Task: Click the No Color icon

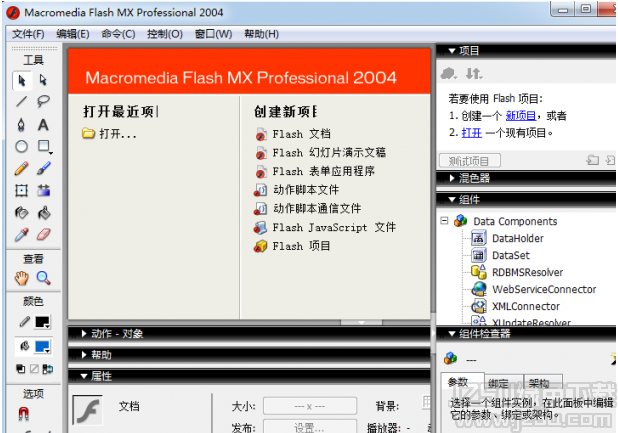Action: point(34,369)
